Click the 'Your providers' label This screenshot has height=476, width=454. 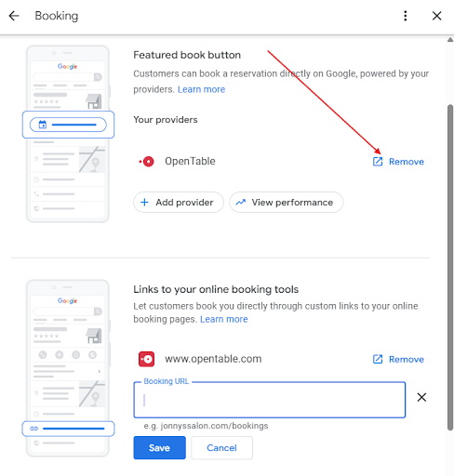(x=166, y=120)
